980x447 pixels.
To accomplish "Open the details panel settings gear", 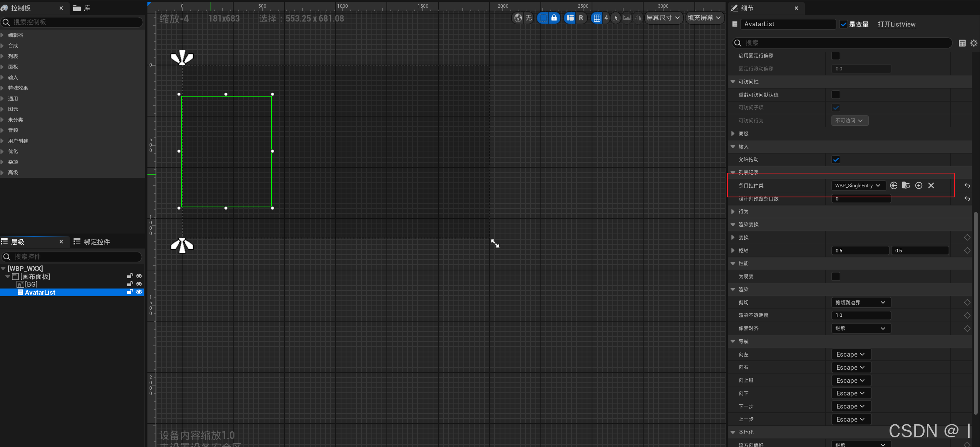I will (973, 43).
